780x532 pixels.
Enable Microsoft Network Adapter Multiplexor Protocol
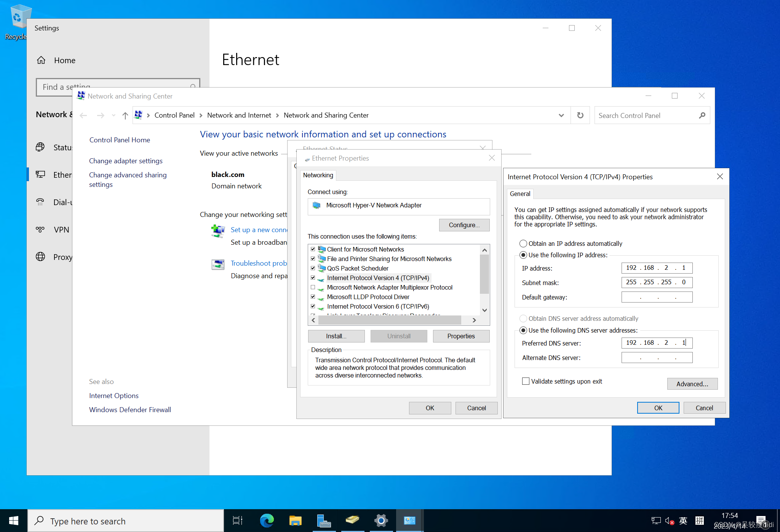[x=313, y=287]
